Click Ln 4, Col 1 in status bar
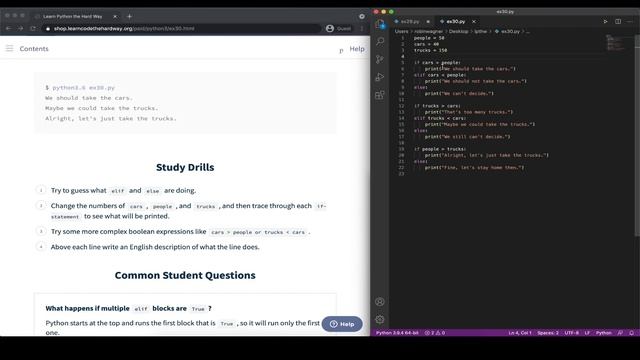This screenshot has width=640, height=360. point(520,333)
